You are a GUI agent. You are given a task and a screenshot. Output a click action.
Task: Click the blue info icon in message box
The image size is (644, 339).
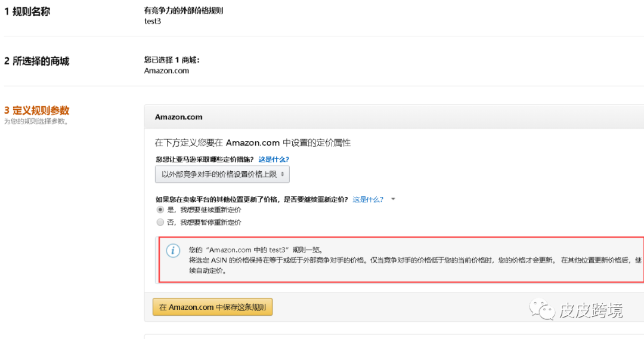tap(173, 250)
